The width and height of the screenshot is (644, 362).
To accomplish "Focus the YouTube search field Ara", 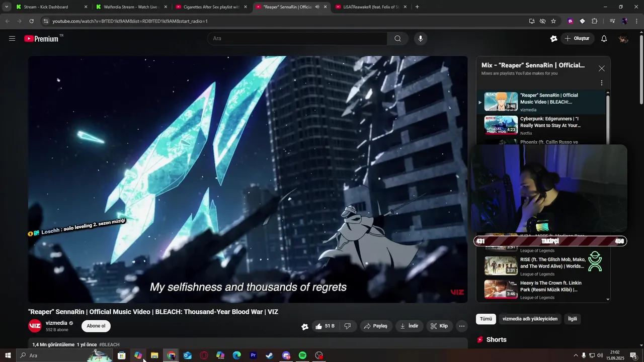I will [x=297, y=38].
